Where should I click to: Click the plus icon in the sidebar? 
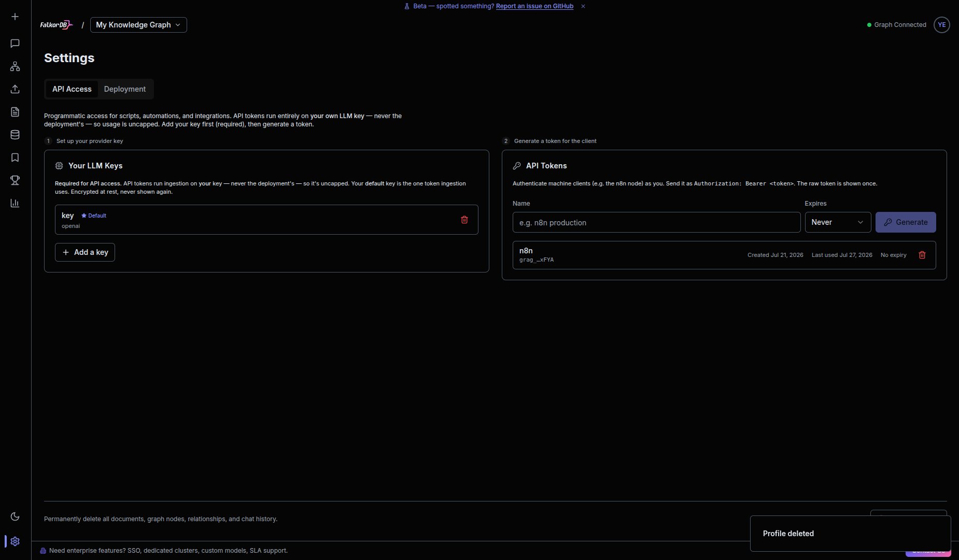pyautogui.click(x=15, y=17)
